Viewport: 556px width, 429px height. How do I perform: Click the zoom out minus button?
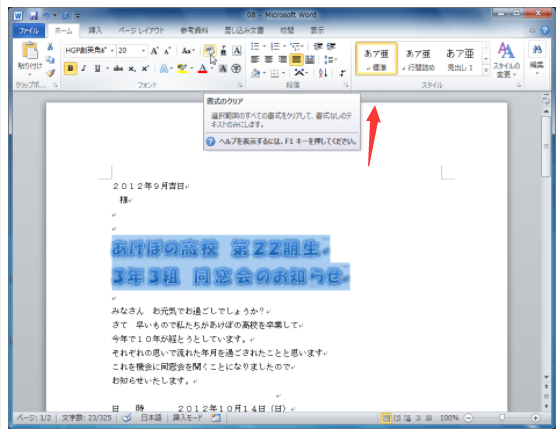coord(468,418)
